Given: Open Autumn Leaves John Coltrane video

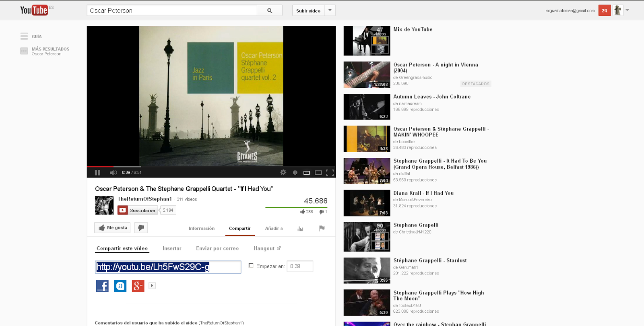Looking at the screenshot, I should coord(432,97).
